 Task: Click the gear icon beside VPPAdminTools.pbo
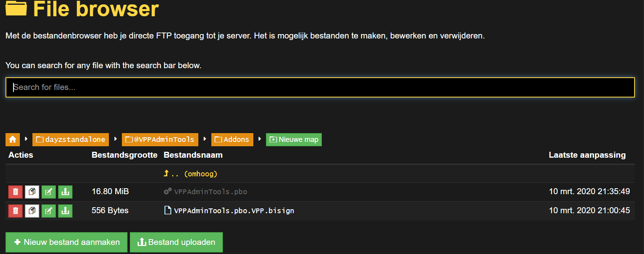pos(167,191)
